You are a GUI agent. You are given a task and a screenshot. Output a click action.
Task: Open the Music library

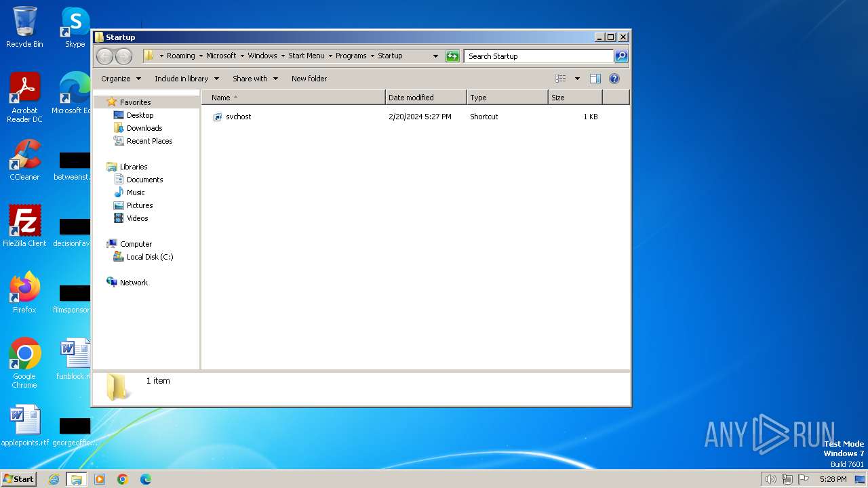click(x=136, y=192)
